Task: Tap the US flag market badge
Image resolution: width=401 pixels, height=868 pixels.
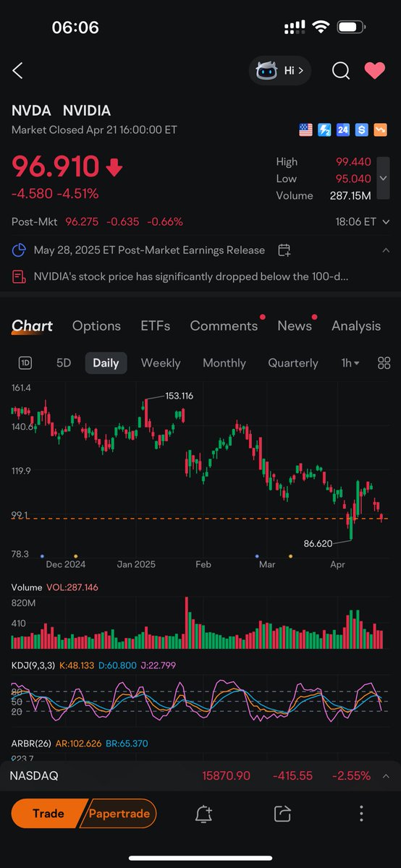Action: click(x=305, y=130)
